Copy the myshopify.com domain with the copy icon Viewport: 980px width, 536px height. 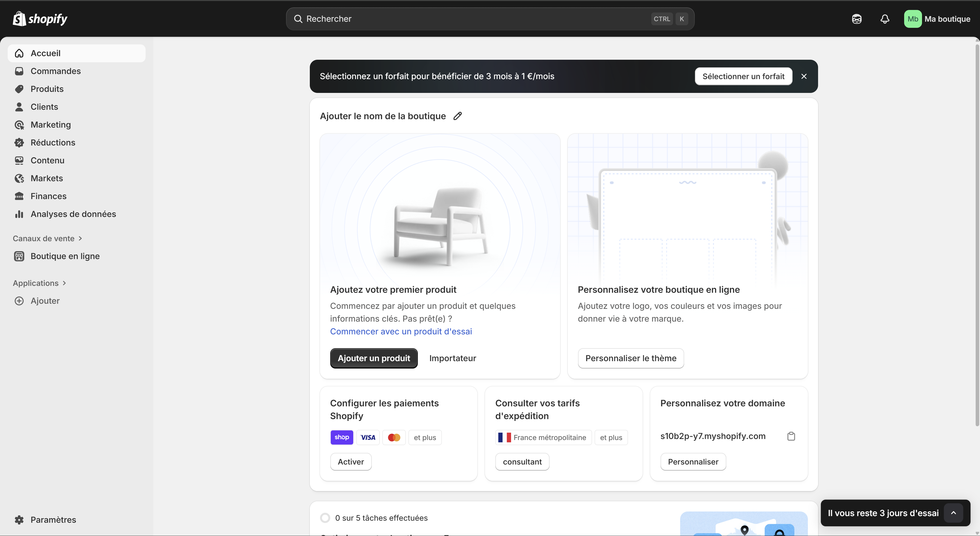pos(791,436)
